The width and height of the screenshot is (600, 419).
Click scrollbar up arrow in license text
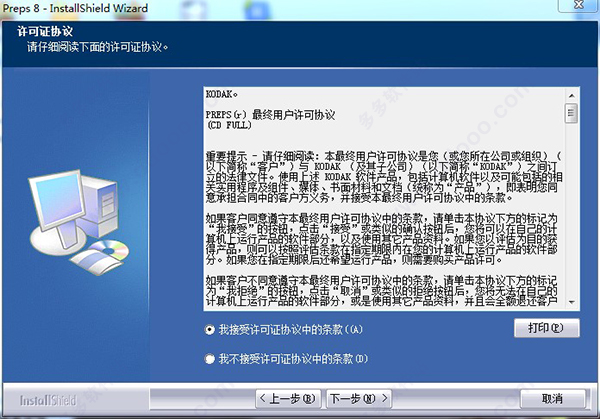pyautogui.click(x=572, y=95)
